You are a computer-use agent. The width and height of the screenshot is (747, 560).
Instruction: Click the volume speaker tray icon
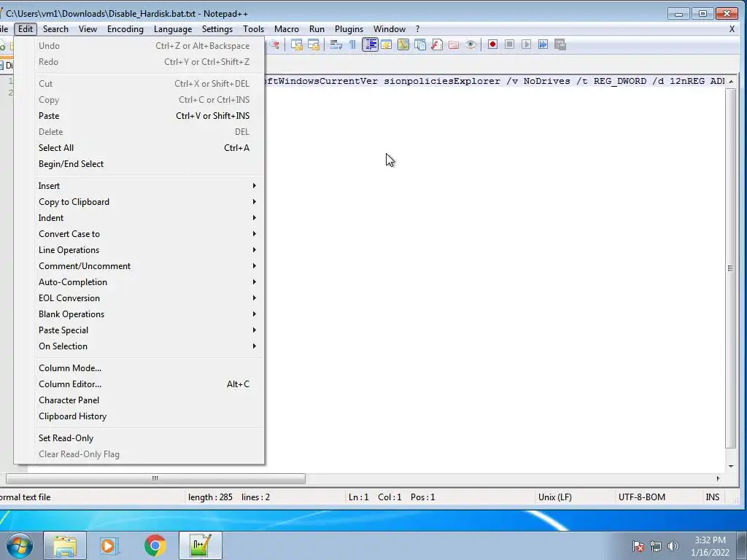[673, 546]
